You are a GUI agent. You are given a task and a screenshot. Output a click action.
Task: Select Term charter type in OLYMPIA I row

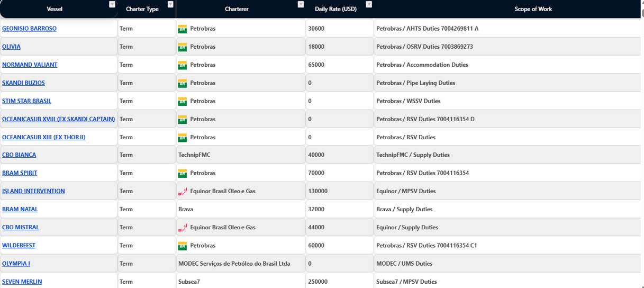point(147,264)
